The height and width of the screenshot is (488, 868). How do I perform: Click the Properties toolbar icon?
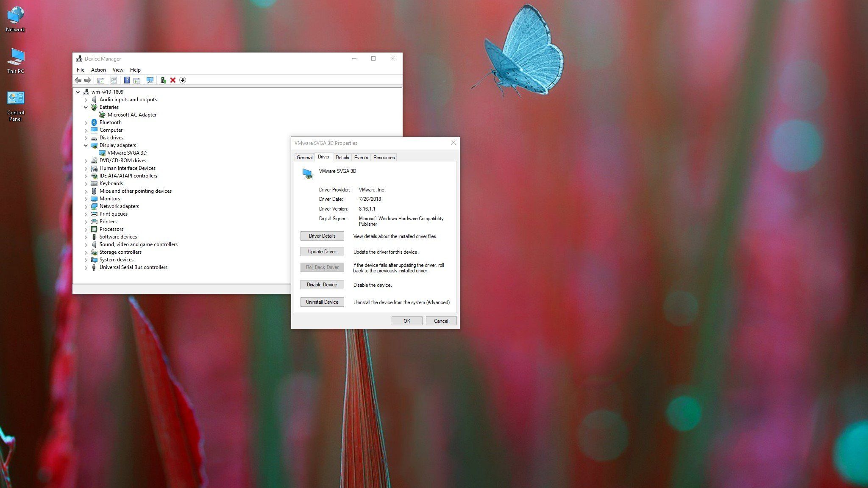click(114, 80)
